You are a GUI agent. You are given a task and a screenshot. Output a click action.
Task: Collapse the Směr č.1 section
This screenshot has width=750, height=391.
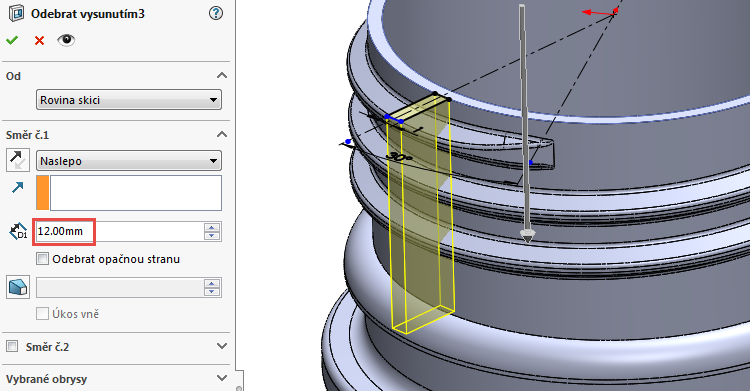coord(221,134)
